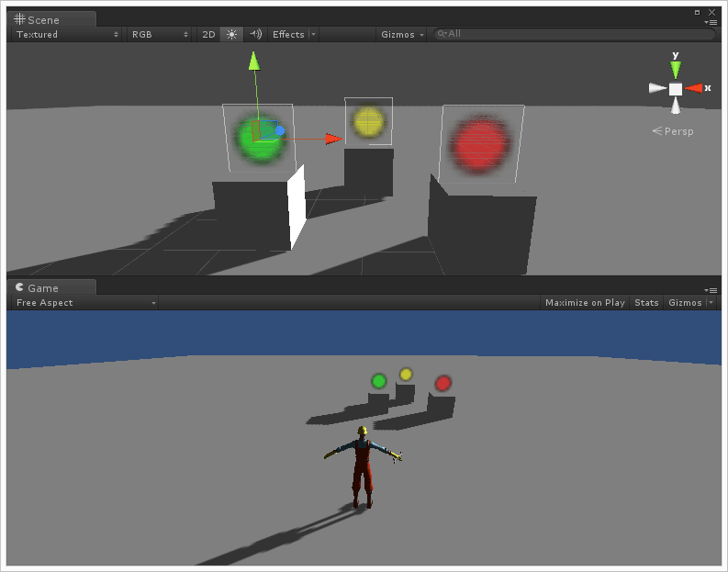Toggle scene lighting sun icon
This screenshot has width=728, height=572.
coord(231,34)
